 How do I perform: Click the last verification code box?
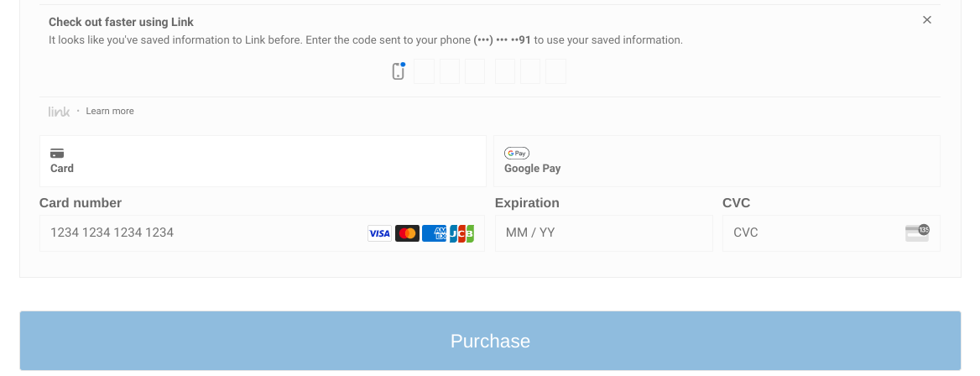(x=555, y=71)
